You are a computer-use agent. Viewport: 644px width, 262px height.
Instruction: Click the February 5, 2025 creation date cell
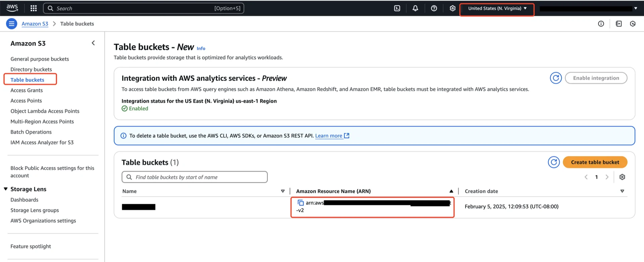pyautogui.click(x=512, y=207)
